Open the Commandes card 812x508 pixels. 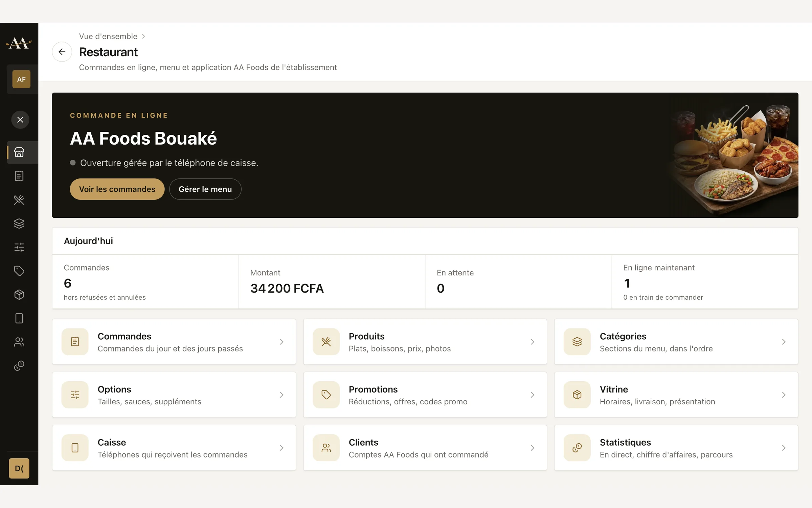coord(174,342)
